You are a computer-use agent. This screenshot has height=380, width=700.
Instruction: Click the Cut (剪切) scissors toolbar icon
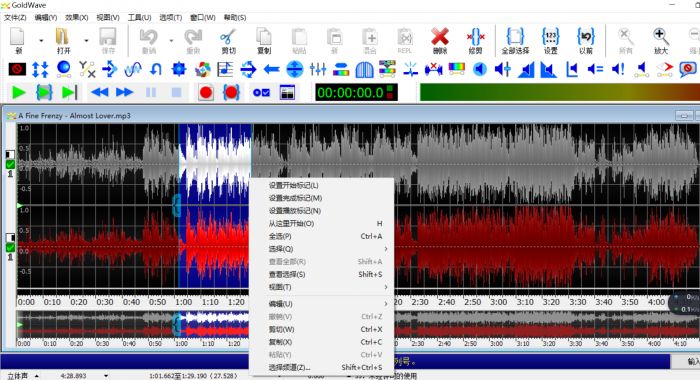coord(228,37)
